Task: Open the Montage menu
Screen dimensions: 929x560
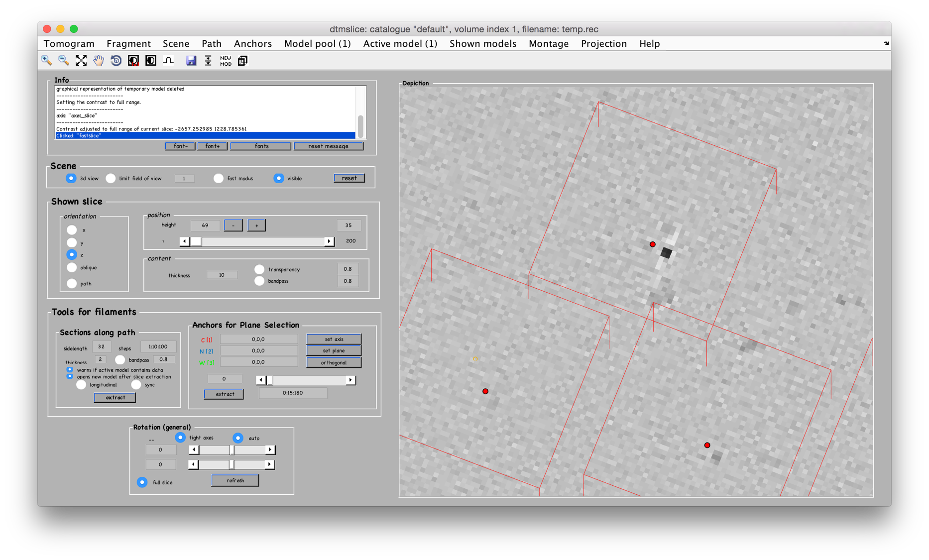Action: (549, 44)
